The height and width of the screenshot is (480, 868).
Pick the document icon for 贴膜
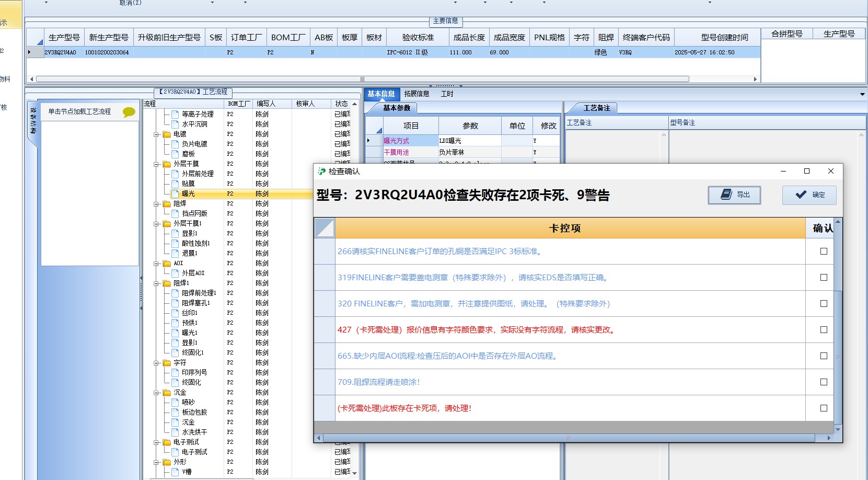coord(176,184)
